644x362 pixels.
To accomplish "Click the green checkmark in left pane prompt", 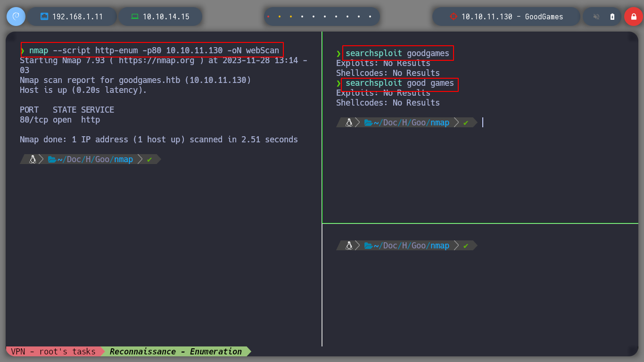I will click(x=149, y=159).
